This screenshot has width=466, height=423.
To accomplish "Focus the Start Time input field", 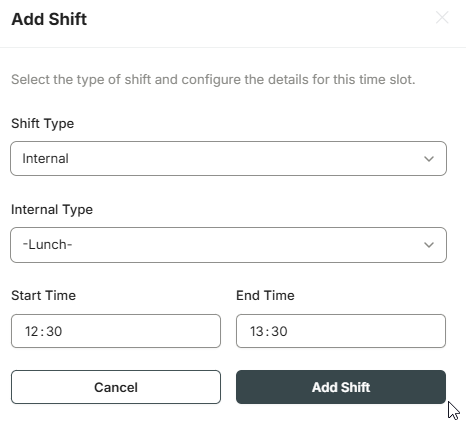I will pos(116,331).
